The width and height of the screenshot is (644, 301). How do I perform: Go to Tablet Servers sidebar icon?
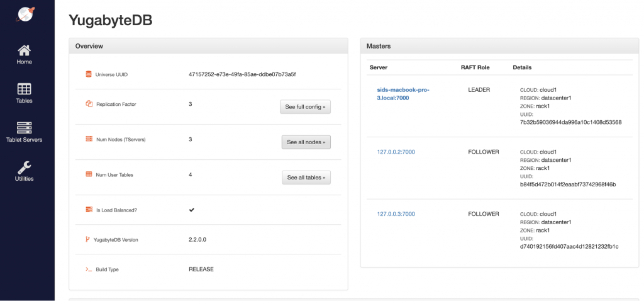24,128
